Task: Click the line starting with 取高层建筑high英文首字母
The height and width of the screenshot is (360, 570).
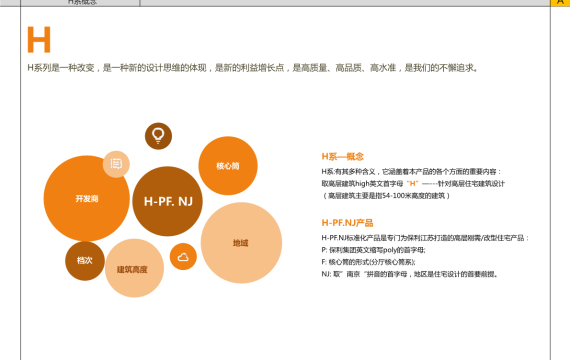Action: pyautogui.click(x=413, y=184)
